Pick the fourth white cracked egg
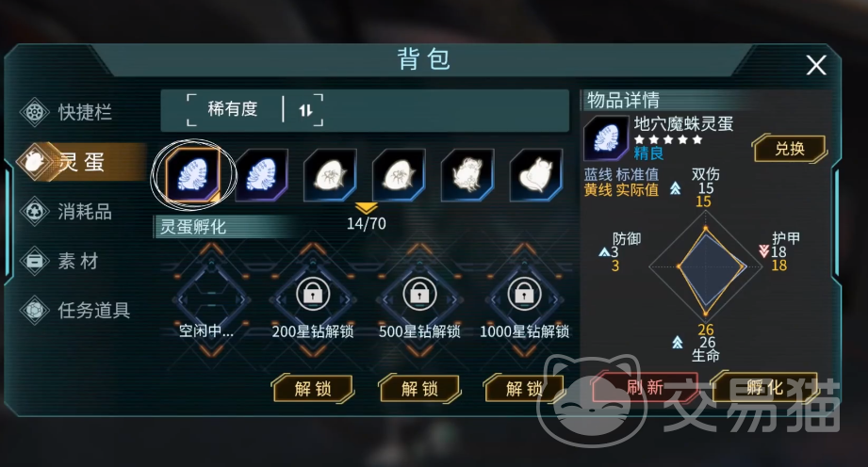Image resolution: width=868 pixels, height=467 pixels. pyautogui.click(x=399, y=174)
